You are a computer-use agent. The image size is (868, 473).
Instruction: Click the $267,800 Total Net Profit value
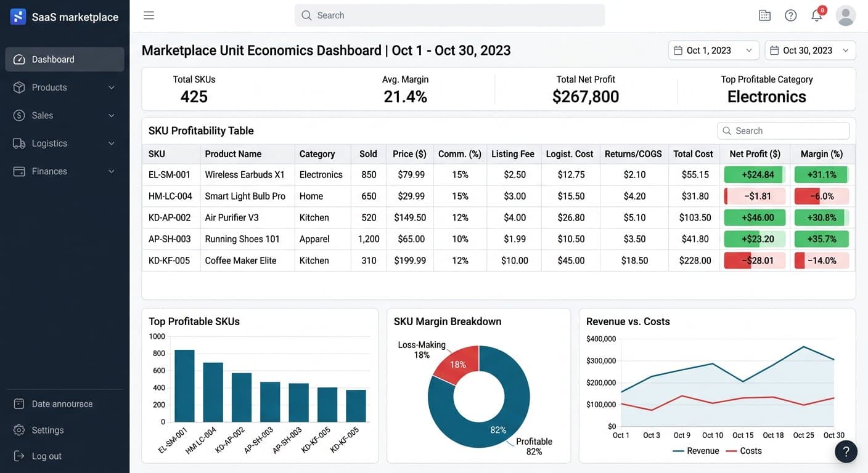586,97
